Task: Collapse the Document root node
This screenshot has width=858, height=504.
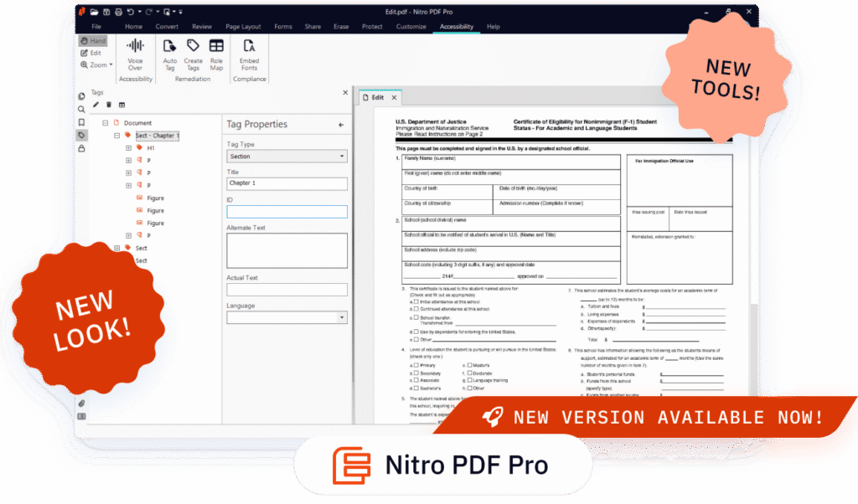Action: point(105,123)
